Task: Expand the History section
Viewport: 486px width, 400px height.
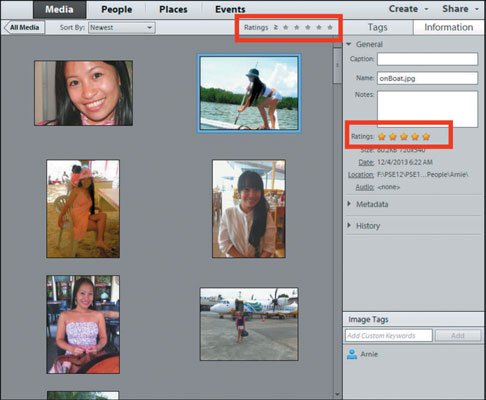Action: [x=349, y=225]
